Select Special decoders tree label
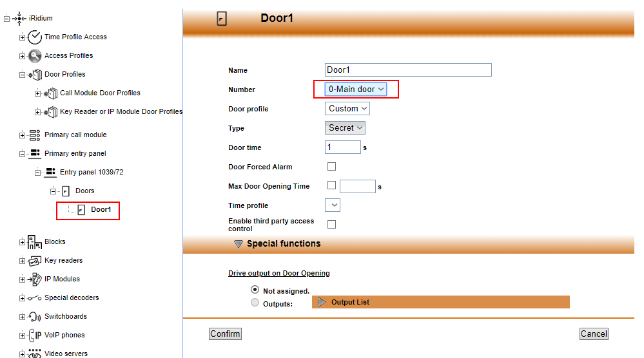644x358 pixels. click(72, 297)
